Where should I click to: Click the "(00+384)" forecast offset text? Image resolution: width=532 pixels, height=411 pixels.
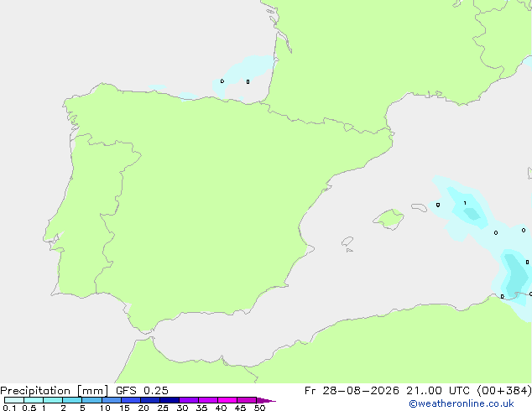point(504,391)
